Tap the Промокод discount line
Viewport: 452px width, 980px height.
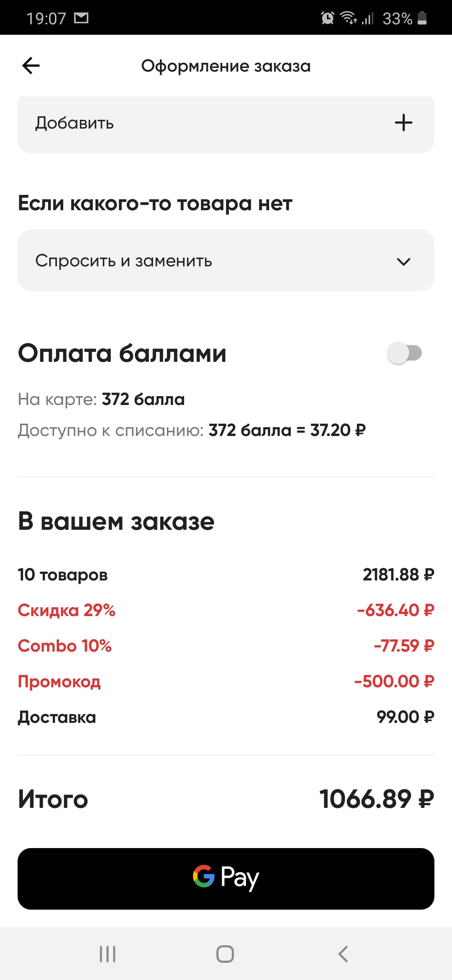pos(226,681)
